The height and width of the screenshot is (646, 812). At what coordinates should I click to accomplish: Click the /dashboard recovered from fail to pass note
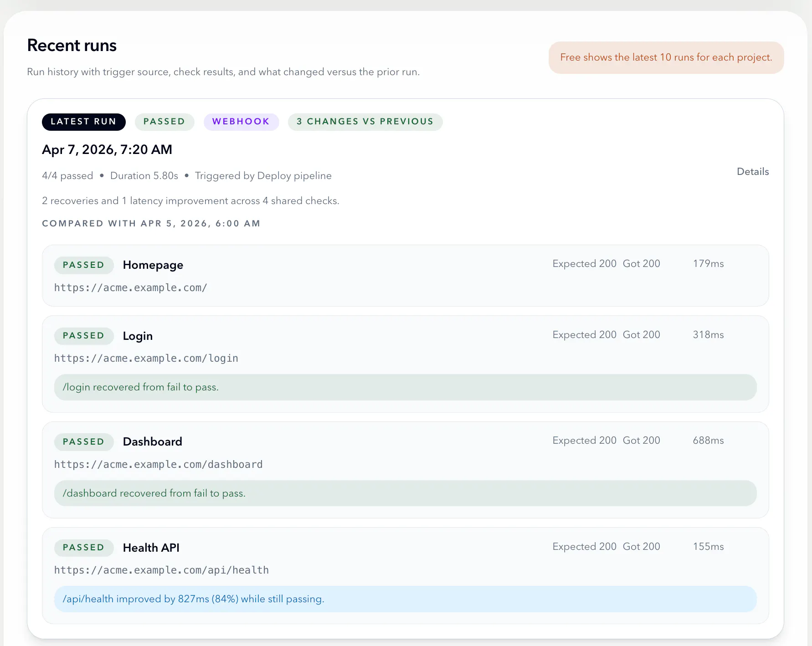[x=405, y=493]
